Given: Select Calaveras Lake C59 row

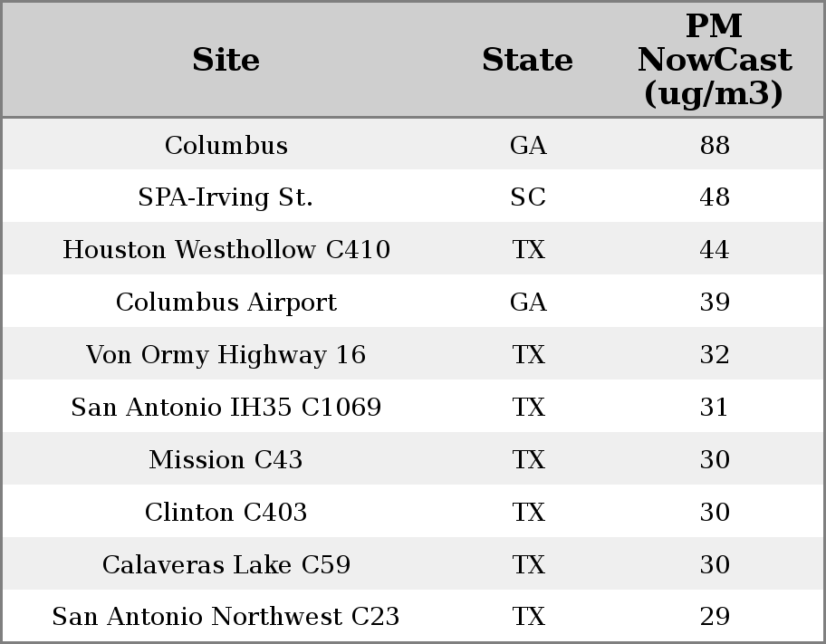Looking at the screenshot, I should coord(226,565).
